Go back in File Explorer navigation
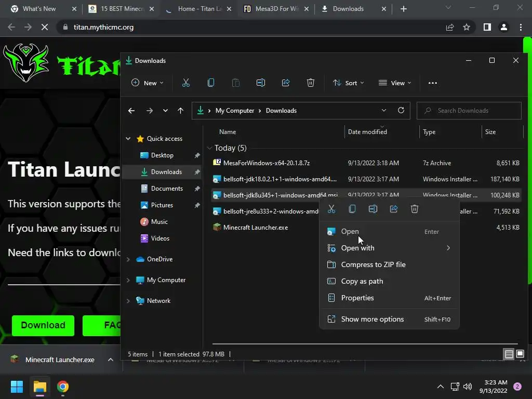Image resolution: width=532 pixels, height=399 pixels. click(131, 111)
